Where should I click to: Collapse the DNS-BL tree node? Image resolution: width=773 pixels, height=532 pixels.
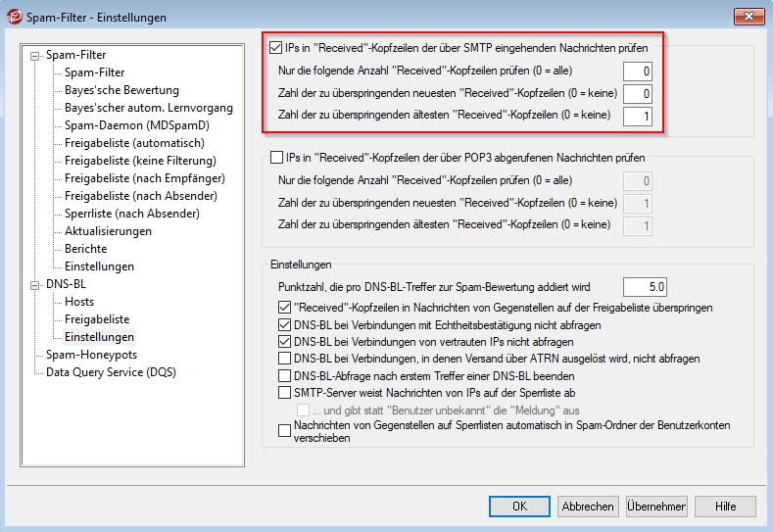(x=36, y=285)
